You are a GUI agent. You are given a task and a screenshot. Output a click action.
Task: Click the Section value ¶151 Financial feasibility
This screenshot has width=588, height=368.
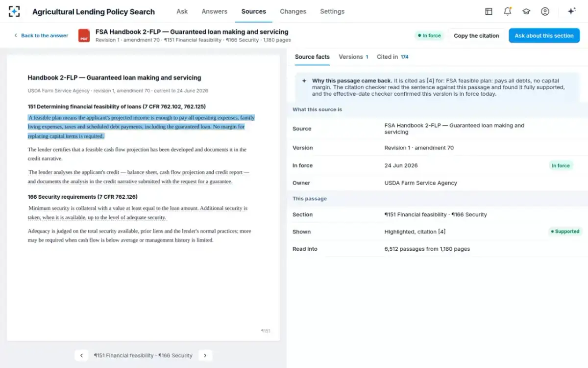click(436, 214)
